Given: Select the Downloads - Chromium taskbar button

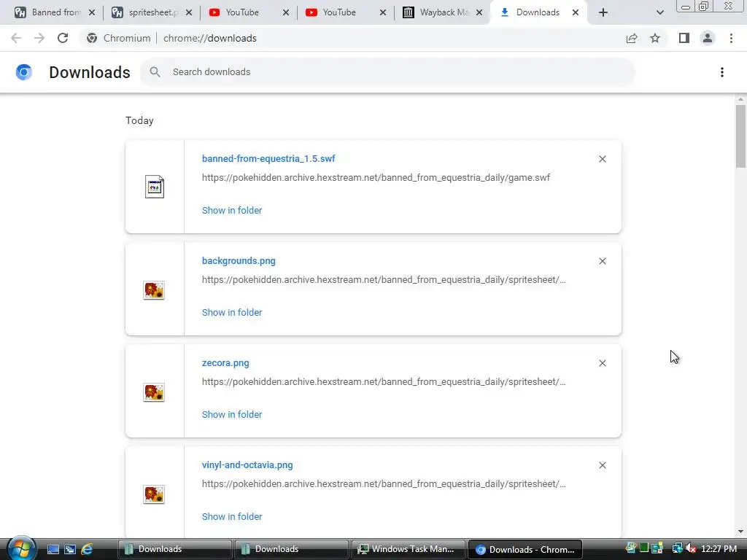Looking at the screenshot, I should (525, 550).
